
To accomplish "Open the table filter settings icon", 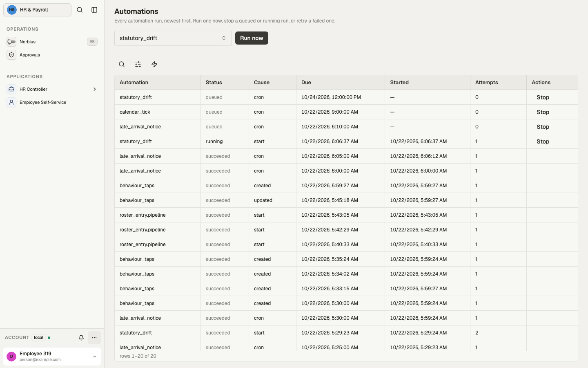I will tap(138, 64).
